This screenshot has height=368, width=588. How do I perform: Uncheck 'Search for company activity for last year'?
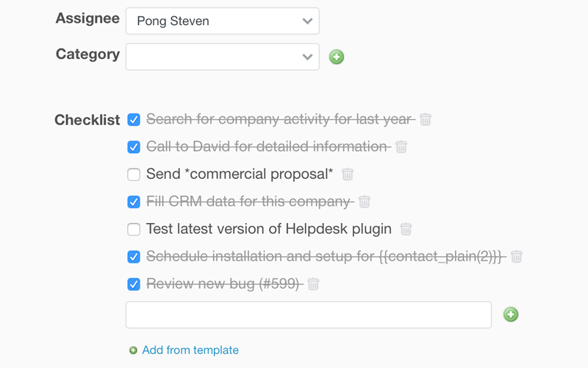coord(134,119)
